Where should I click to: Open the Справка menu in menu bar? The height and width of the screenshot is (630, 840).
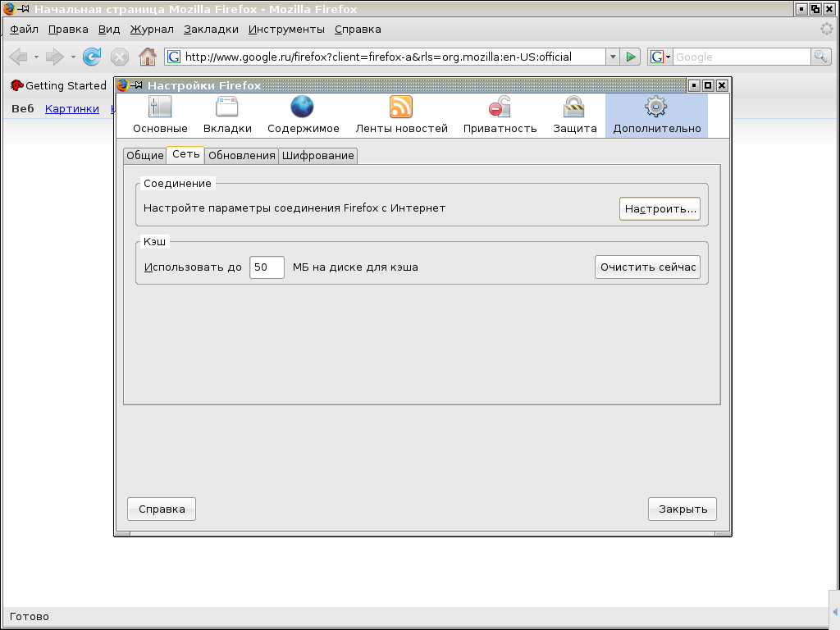[x=358, y=30]
